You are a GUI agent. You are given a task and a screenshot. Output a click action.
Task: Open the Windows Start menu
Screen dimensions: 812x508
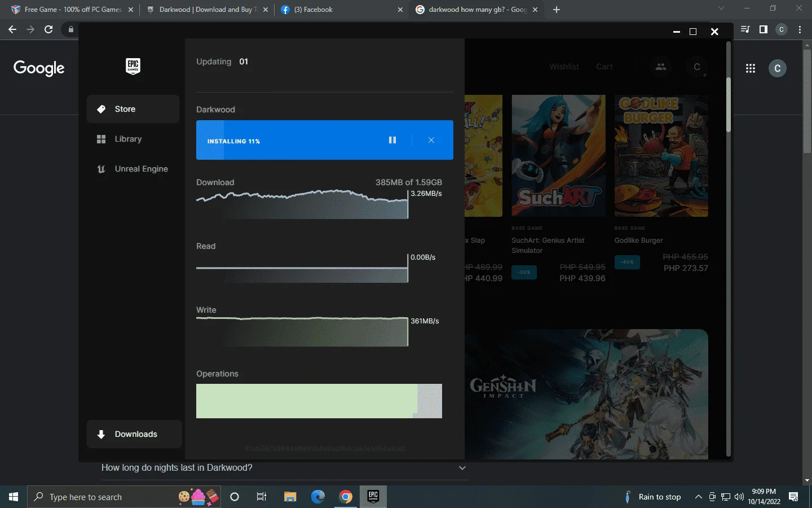pyautogui.click(x=14, y=497)
